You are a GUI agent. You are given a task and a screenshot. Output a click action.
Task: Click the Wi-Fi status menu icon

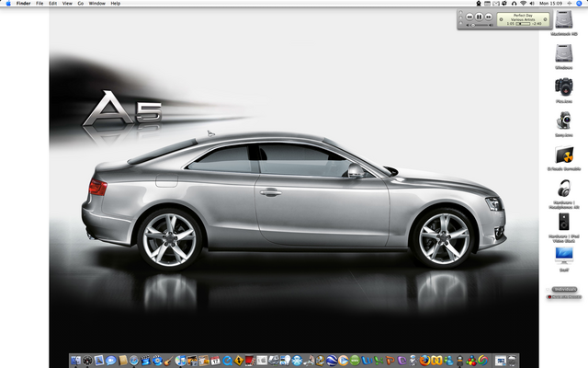[523, 3]
